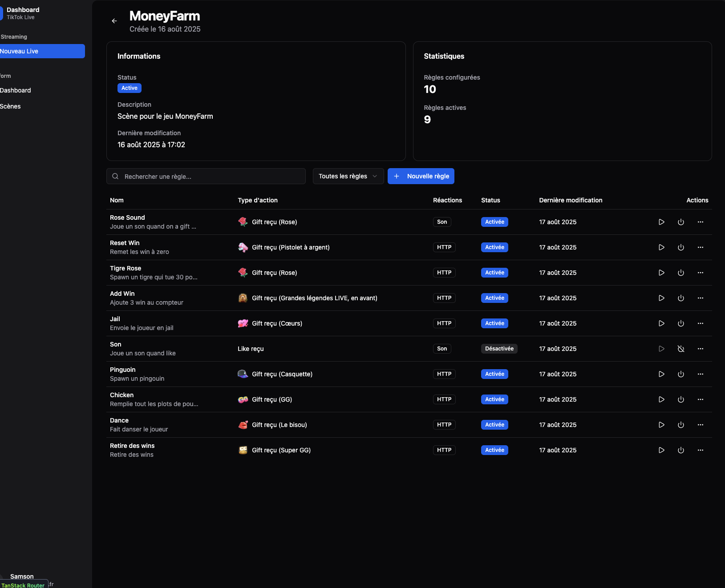Select Nouveau Live in the sidebar
Viewport: 725px width, 588px height.
click(42, 51)
